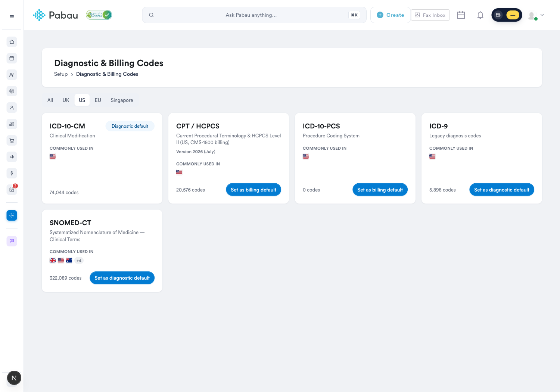Open the Fax Inbox

tap(430, 15)
